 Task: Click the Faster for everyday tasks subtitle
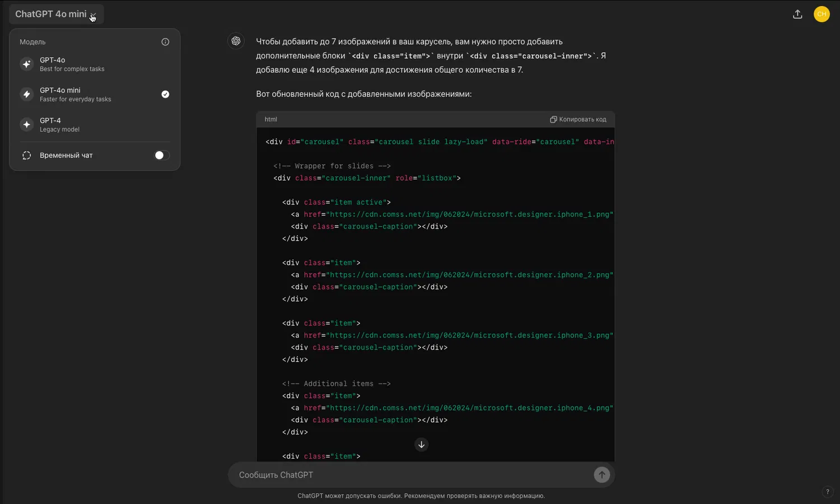(x=76, y=100)
